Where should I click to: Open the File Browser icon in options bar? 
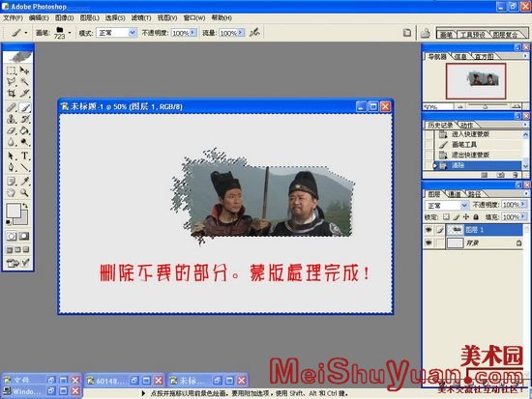tap(407, 33)
